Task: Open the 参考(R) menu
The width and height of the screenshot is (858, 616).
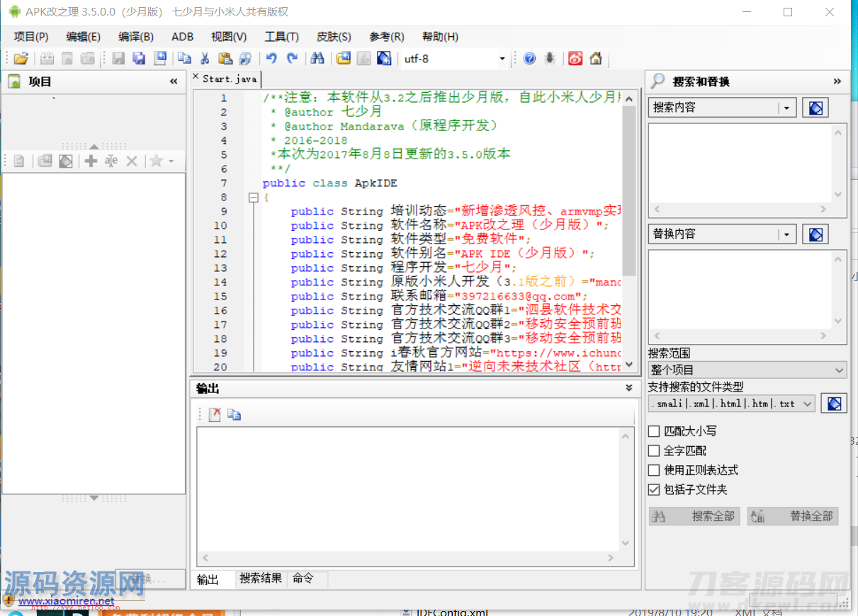Action: click(x=387, y=37)
